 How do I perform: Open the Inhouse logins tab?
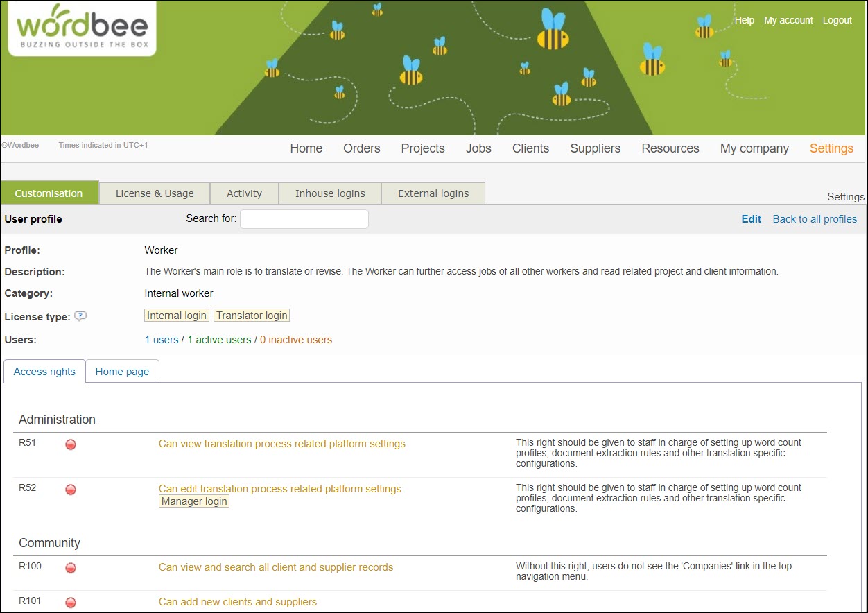click(x=330, y=193)
